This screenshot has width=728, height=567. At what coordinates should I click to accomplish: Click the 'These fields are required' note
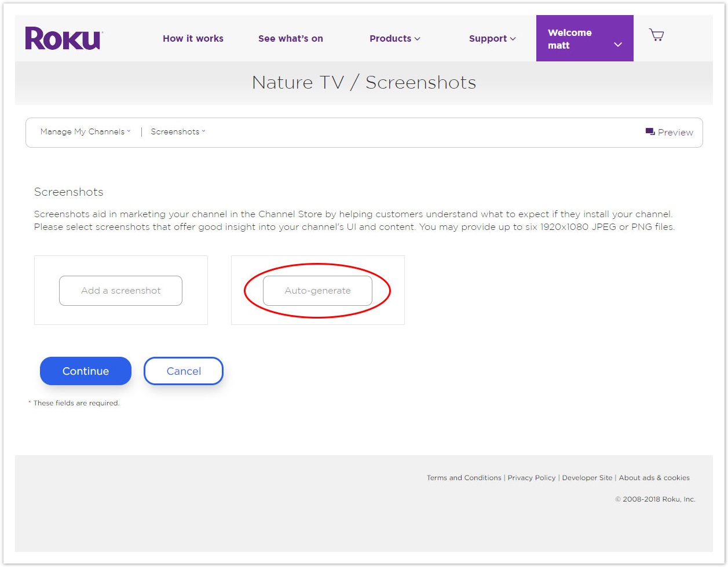[74, 403]
